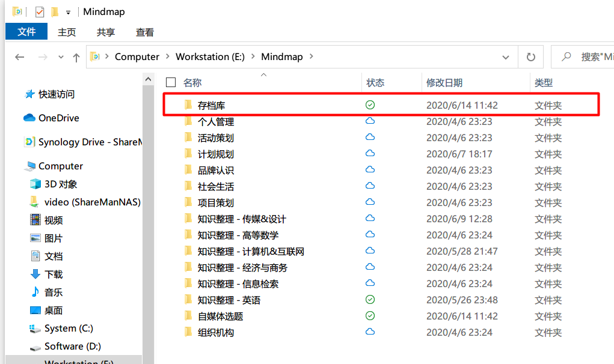Screen dimensions: 614x364
Task: Select the 知识整理 - 信息检索 folder
Action: click(x=238, y=284)
